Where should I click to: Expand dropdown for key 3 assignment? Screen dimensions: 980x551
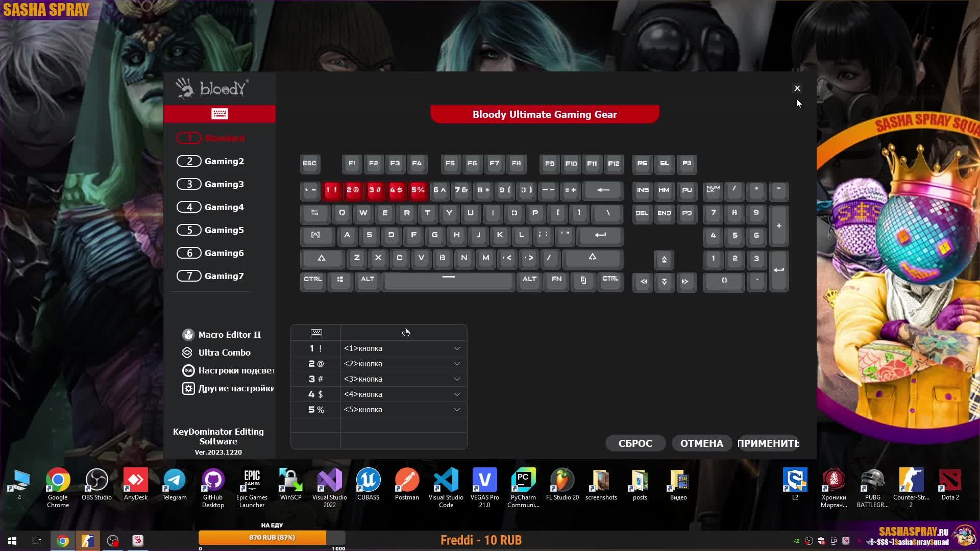point(457,379)
